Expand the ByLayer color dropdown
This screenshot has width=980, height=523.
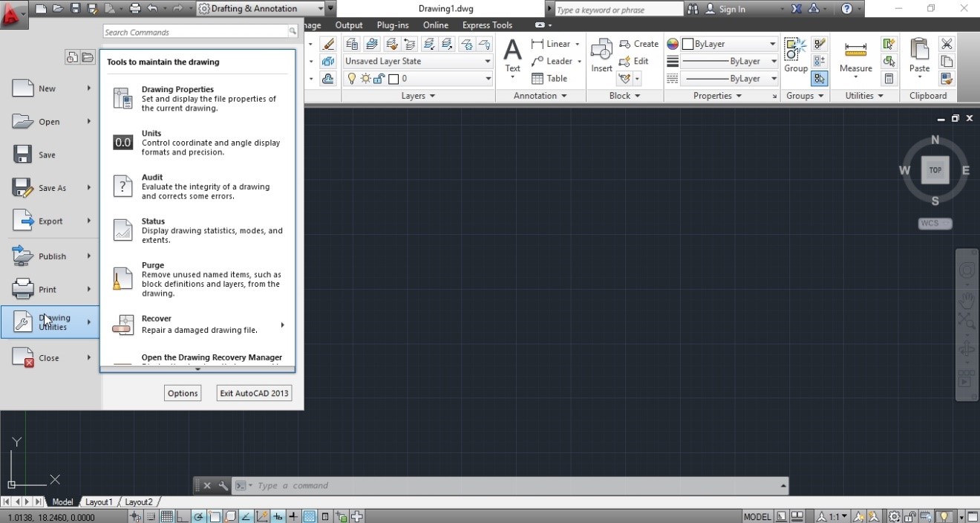coord(772,43)
